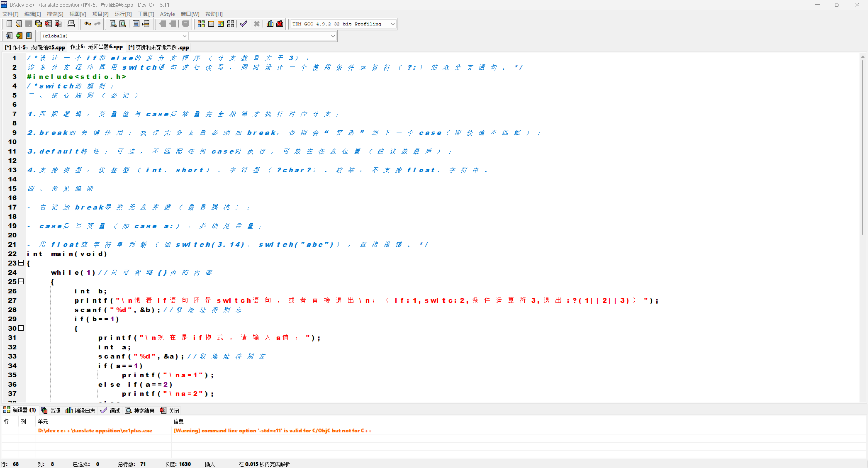Click the Compile four-squares icon
Image resolution: width=868 pixels, height=468 pixels.
click(201, 24)
